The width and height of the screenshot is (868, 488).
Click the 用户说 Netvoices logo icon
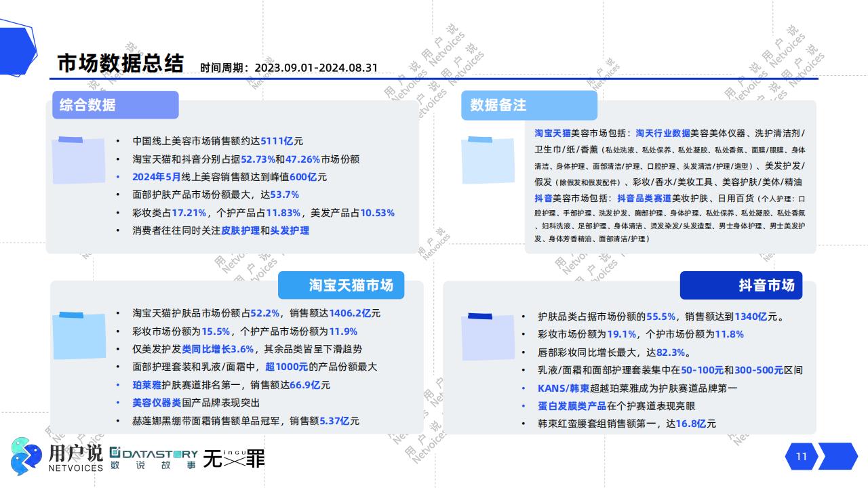(27, 455)
